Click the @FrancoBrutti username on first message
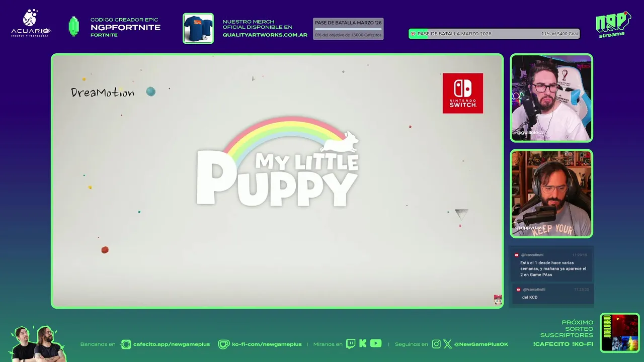The image size is (644, 362). tap(532, 255)
